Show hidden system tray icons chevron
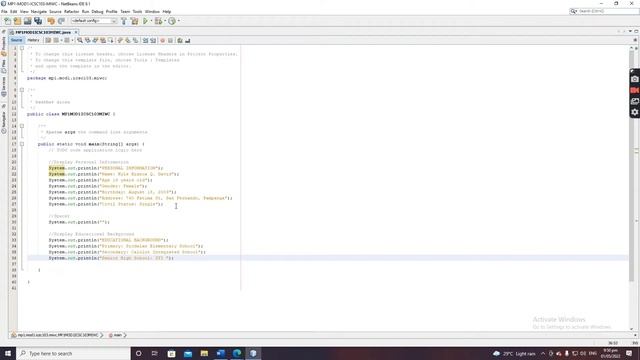 click(x=543, y=353)
